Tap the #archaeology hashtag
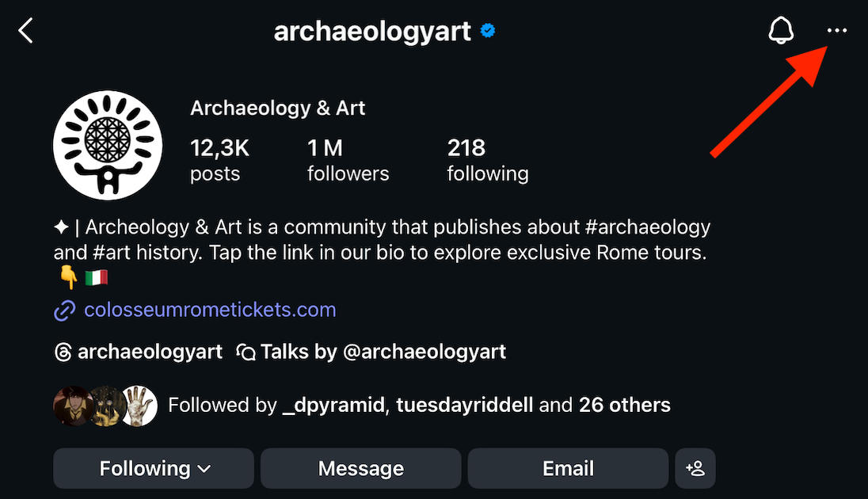The height and width of the screenshot is (499, 868). coord(647,227)
